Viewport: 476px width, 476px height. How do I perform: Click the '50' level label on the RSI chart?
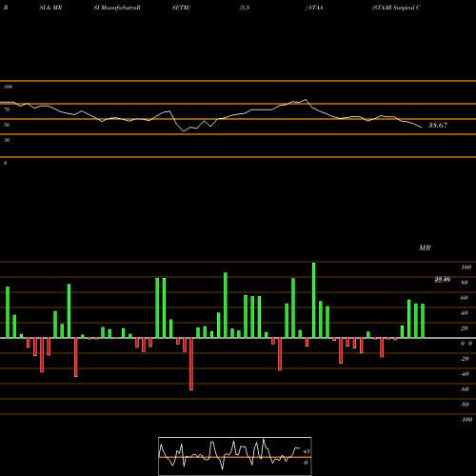pos(7,125)
